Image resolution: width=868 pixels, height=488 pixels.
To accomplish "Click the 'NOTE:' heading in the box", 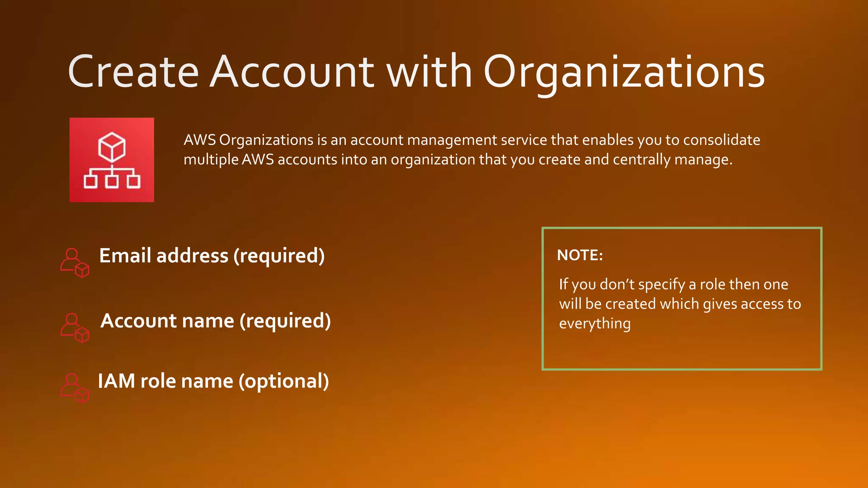I will 580,255.
